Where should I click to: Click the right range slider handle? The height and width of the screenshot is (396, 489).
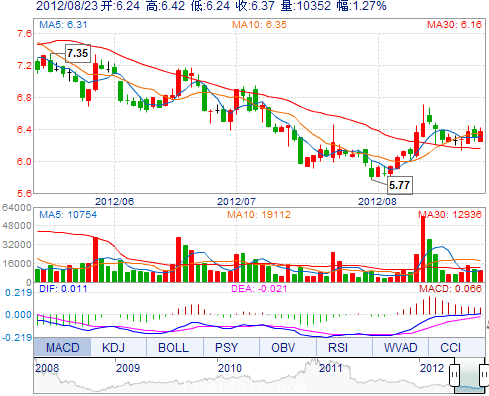(x=484, y=375)
